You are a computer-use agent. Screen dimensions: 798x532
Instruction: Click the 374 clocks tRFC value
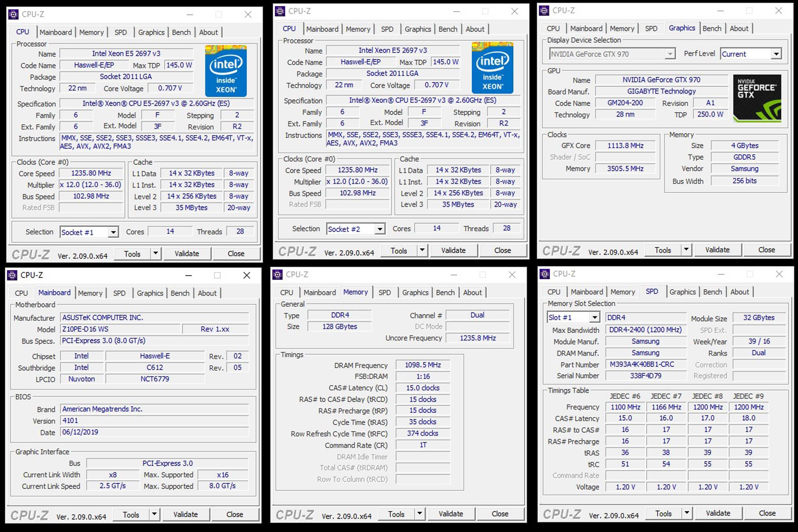[x=423, y=434]
